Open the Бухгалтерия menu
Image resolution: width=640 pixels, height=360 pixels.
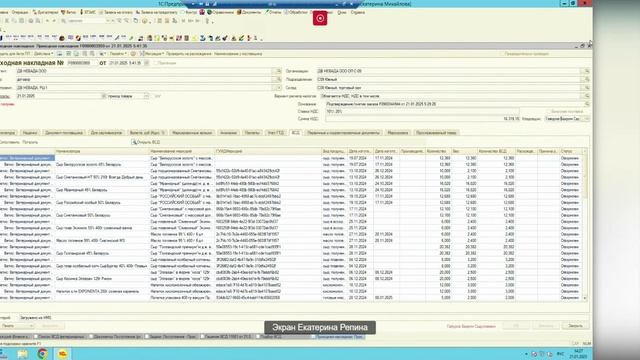point(45,12)
